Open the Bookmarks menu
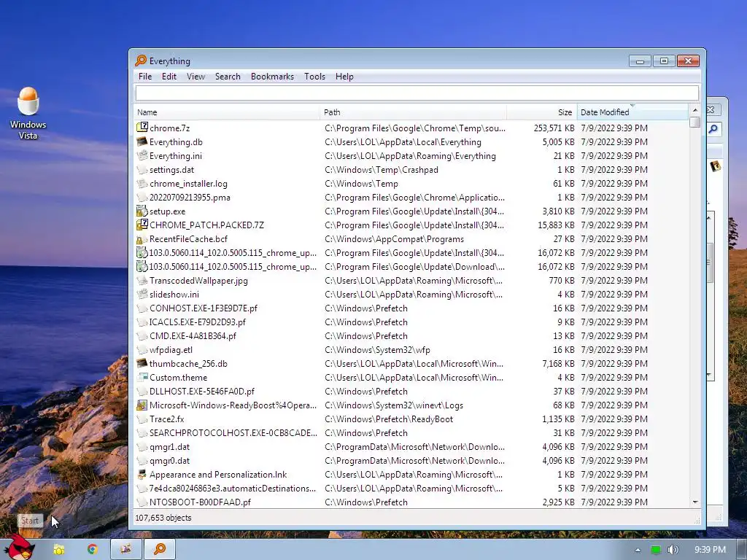747x560 pixels. [272, 77]
